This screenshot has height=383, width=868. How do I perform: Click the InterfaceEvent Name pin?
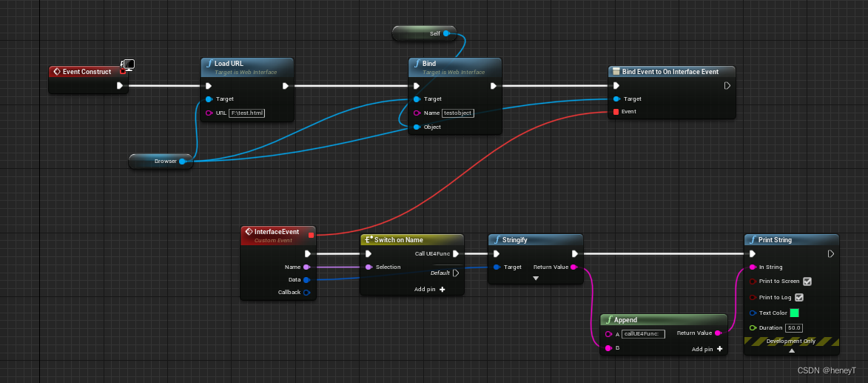pyautogui.click(x=306, y=267)
